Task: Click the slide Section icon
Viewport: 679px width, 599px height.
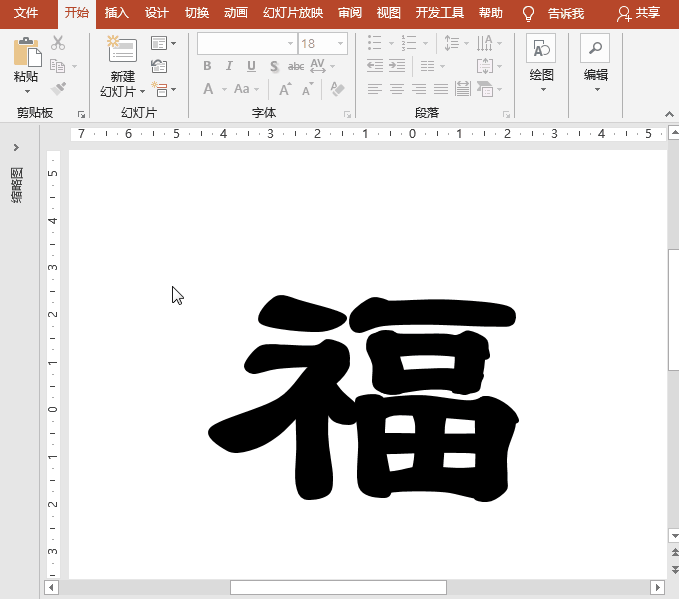Action: pyautogui.click(x=159, y=89)
